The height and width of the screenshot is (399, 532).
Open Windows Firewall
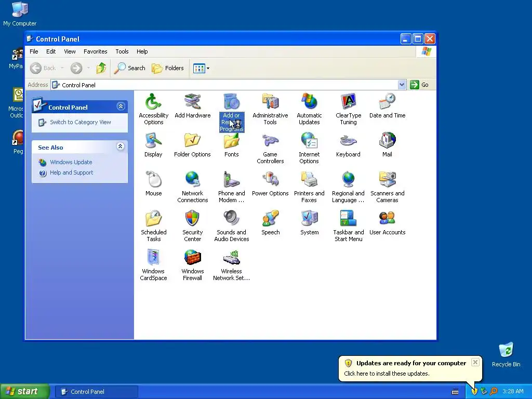click(192, 265)
